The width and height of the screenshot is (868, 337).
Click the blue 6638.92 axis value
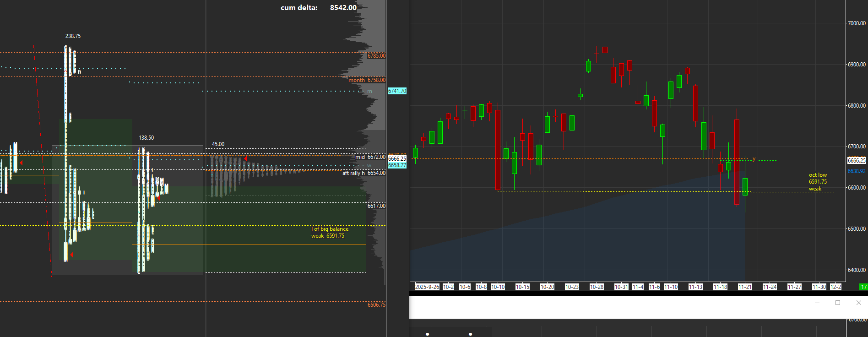pyautogui.click(x=857, y=171)
